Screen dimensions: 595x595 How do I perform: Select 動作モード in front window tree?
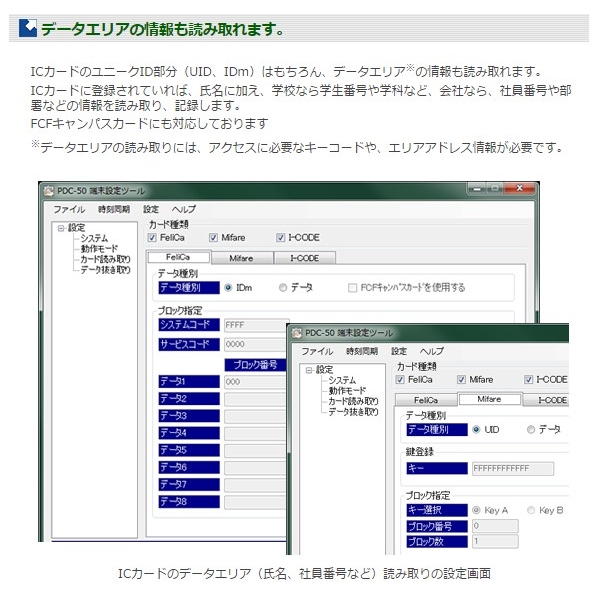(347, 391)
